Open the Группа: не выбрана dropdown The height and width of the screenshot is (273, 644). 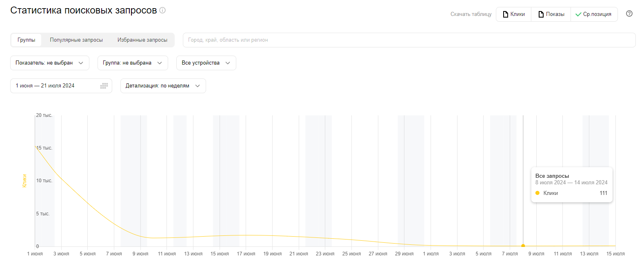tap(132, 63)
